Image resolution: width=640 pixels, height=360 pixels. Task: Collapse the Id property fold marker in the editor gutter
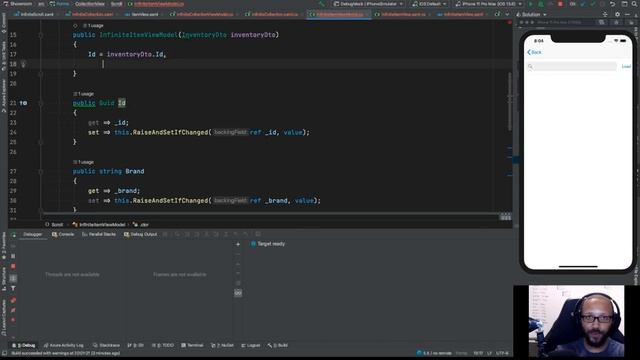(41, 103)
